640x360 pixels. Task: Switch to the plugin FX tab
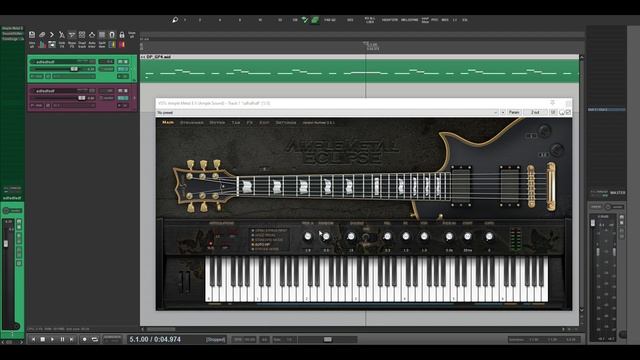(x=249, y=122)
